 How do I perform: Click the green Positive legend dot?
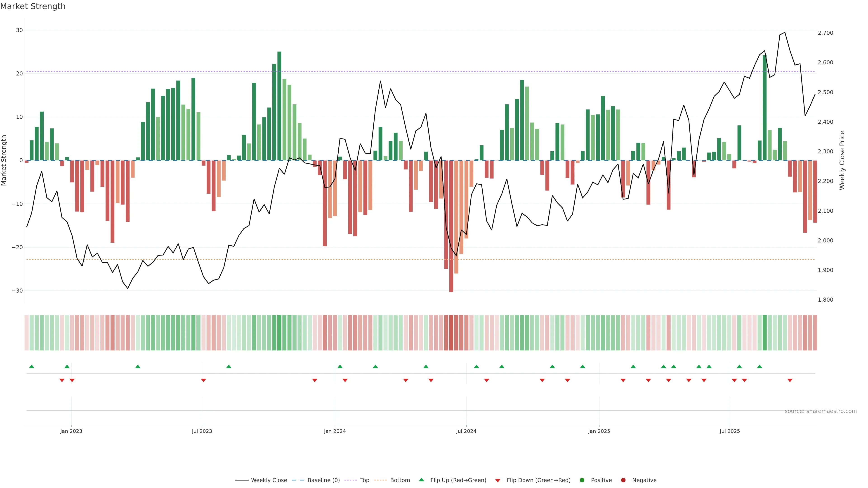(x=582, y=480)
